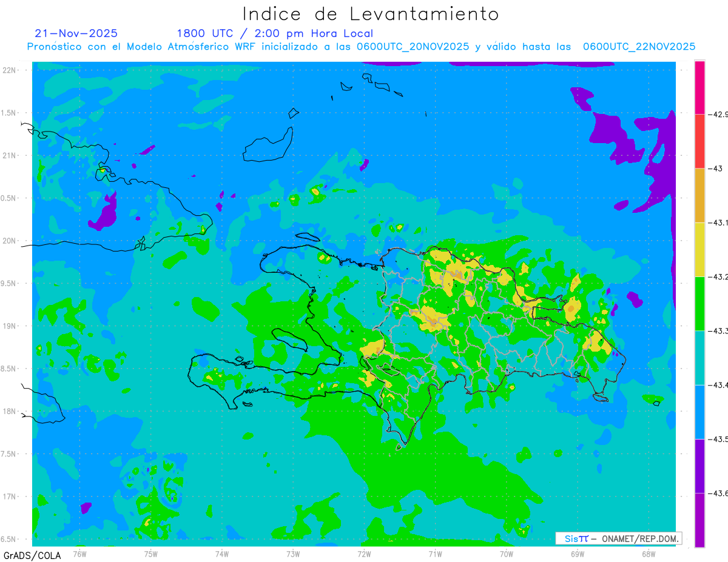This screenshot has height=562, width=728.
Task: Select the date label '21-Nov-2025'
Action: [76, 33]
